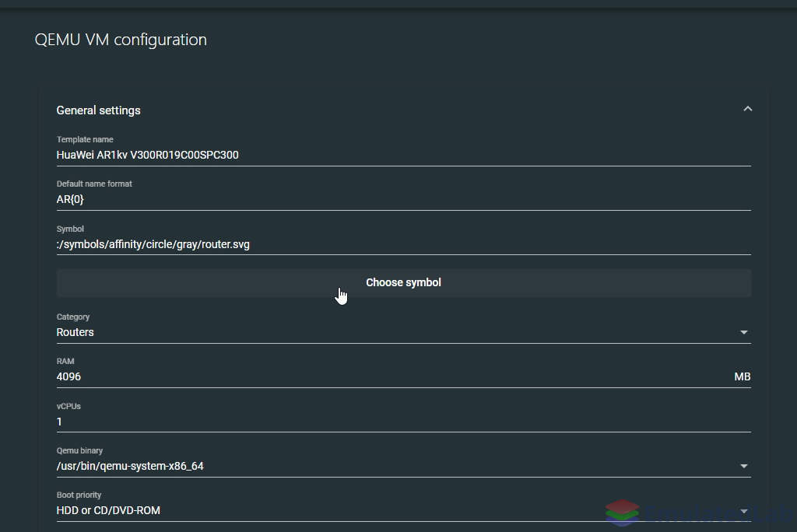
Task: Click the MB unit label beside RAM
Action: (742, 376)
